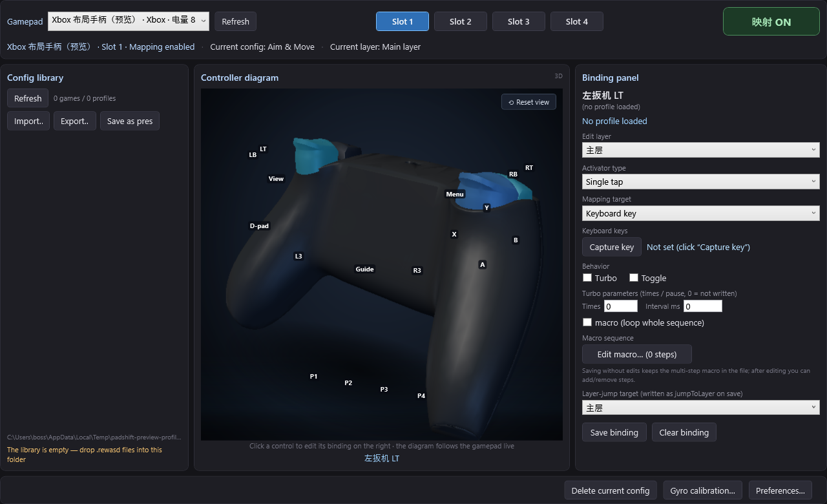Switch to Slot 4
Screen dimensions: 827x504
[x=577, y=21]
